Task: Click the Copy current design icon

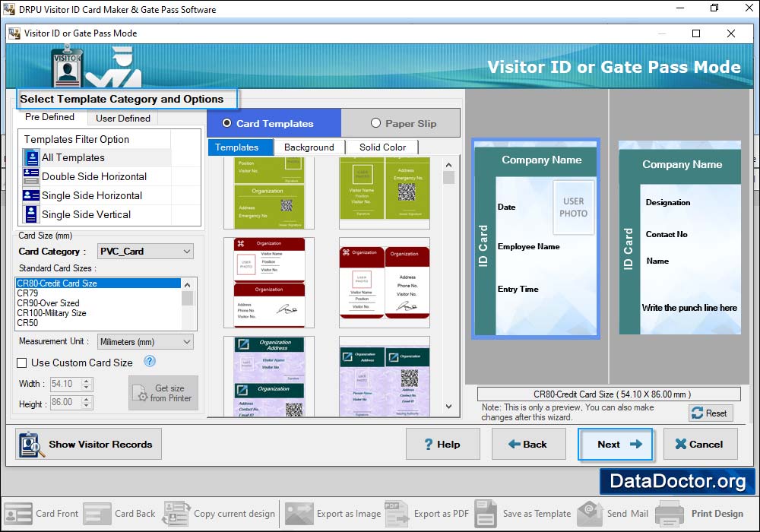Action: coord(177,514)
